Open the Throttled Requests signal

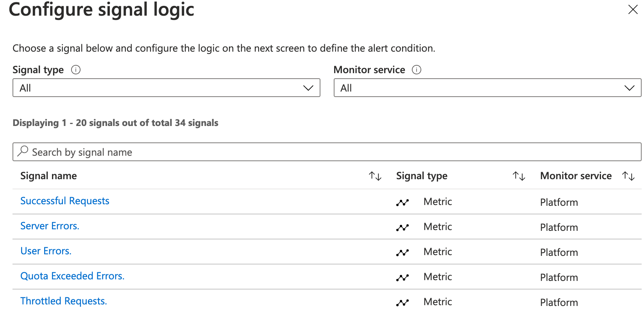pyautogui.click(x=64, y=300)
